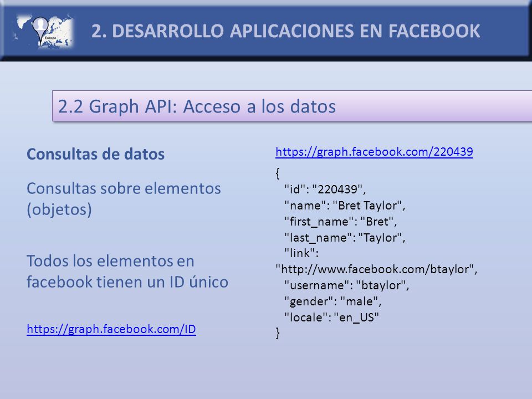Click the 'Todos los elementos en facebook' paragraph
Image resolution: width=532 pixels, height=399 pixels.
[127, 272]
